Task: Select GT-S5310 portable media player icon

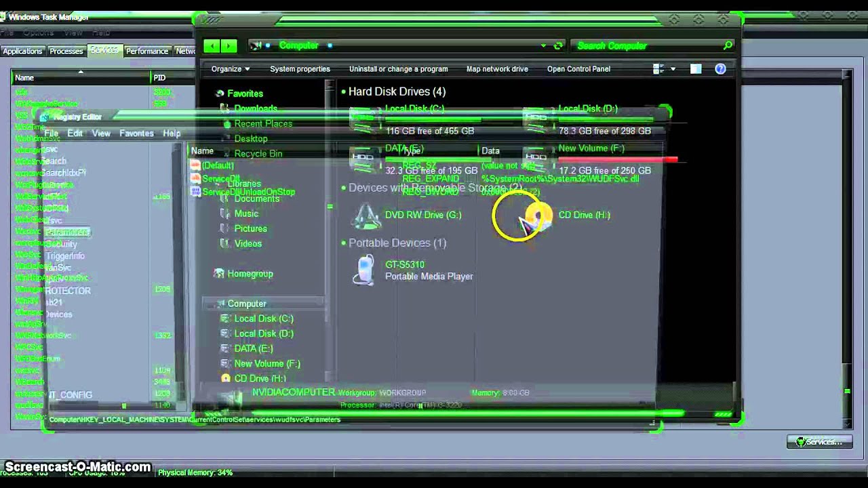Action: point(364,270)
